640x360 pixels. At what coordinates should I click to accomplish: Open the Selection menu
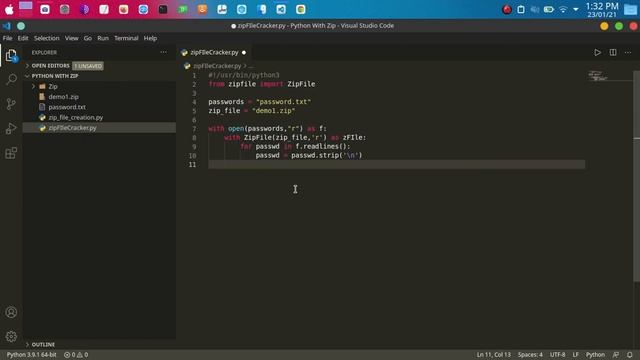click(47, 38)
